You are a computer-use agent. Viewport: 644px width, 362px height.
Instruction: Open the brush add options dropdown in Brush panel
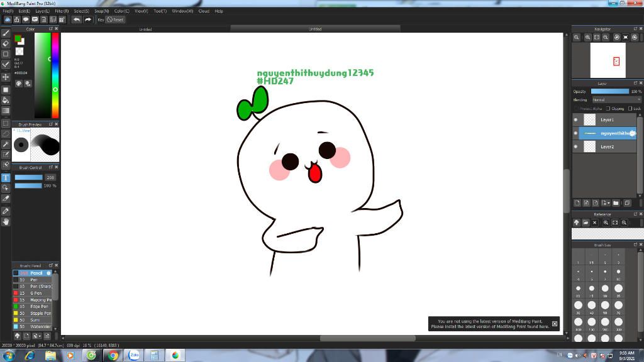click(x=36, y=336)
